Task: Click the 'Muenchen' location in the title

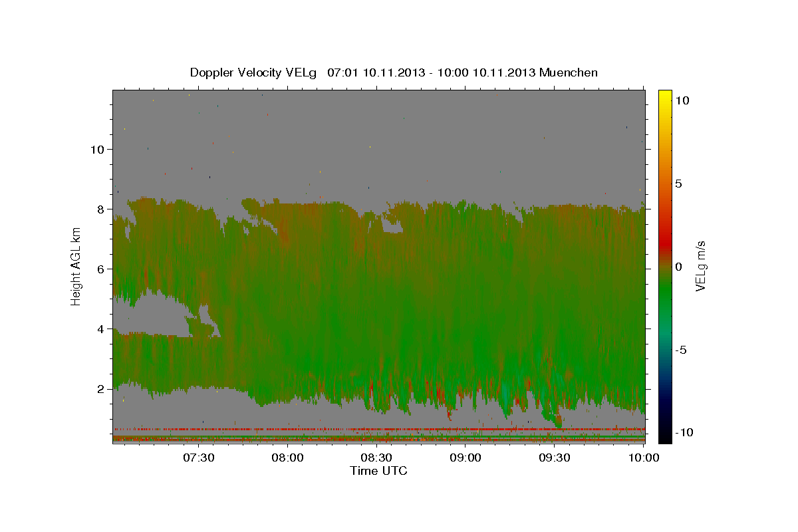Action: click(x=569, y=72)
